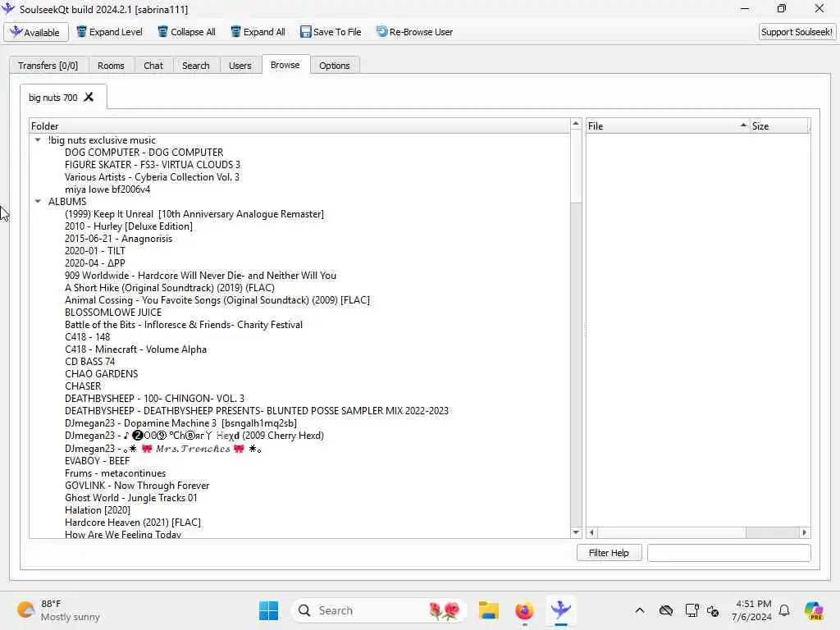The height and width of the screenshot is (630, 840).
Task: Select Animal Cossing soundtrack folder
Action: tap(217, 300)
